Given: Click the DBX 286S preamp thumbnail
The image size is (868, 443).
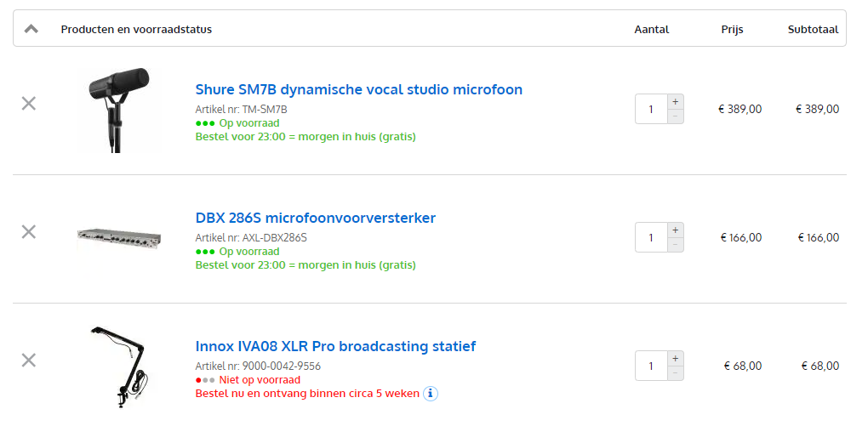Looking at the screenshot, I should click(117, 239).
